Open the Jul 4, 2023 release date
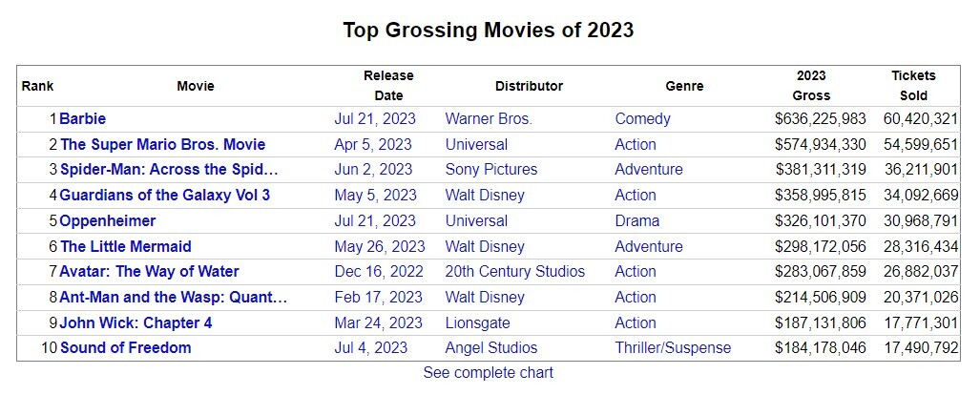 [x=370, y=348]
